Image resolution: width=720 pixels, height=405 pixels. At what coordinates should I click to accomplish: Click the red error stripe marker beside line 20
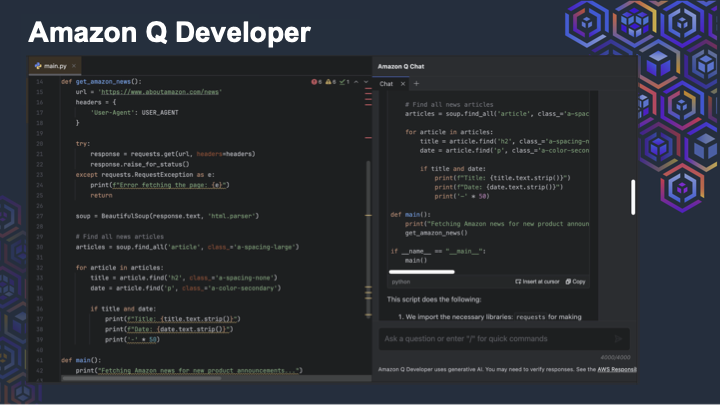tap(368, 137)
